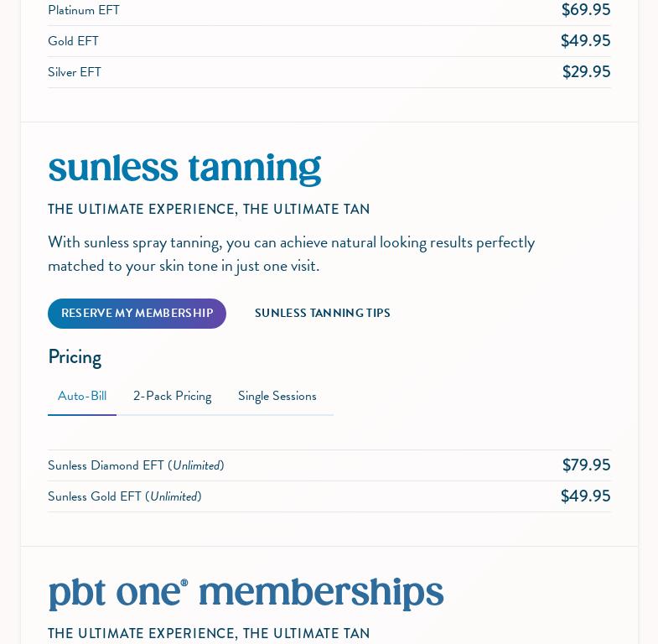Click the Platinum EFT row label
Viewport: 658px width, 644px height.
click(84, 10)
